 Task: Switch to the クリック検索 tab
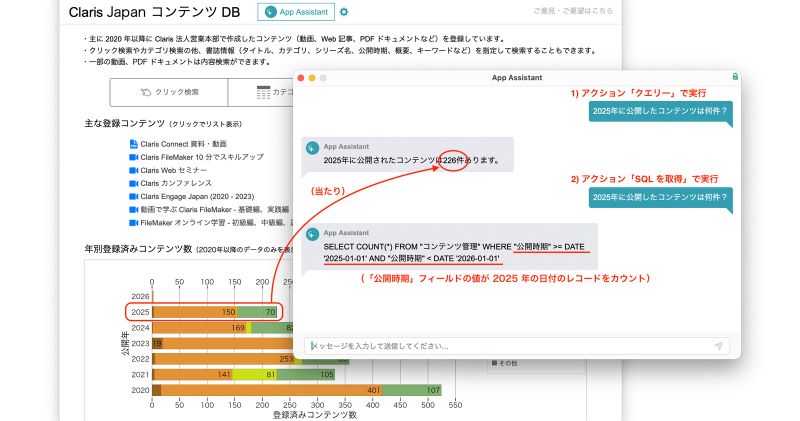[x=170, y=92]
